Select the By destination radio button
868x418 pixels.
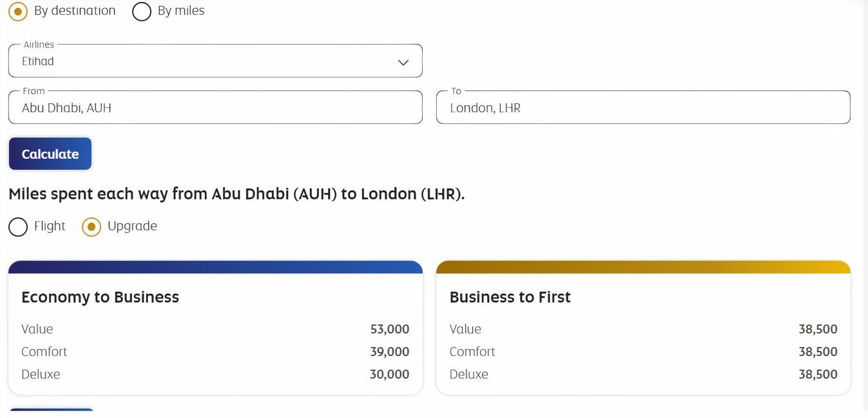click(x=18, y=11)
